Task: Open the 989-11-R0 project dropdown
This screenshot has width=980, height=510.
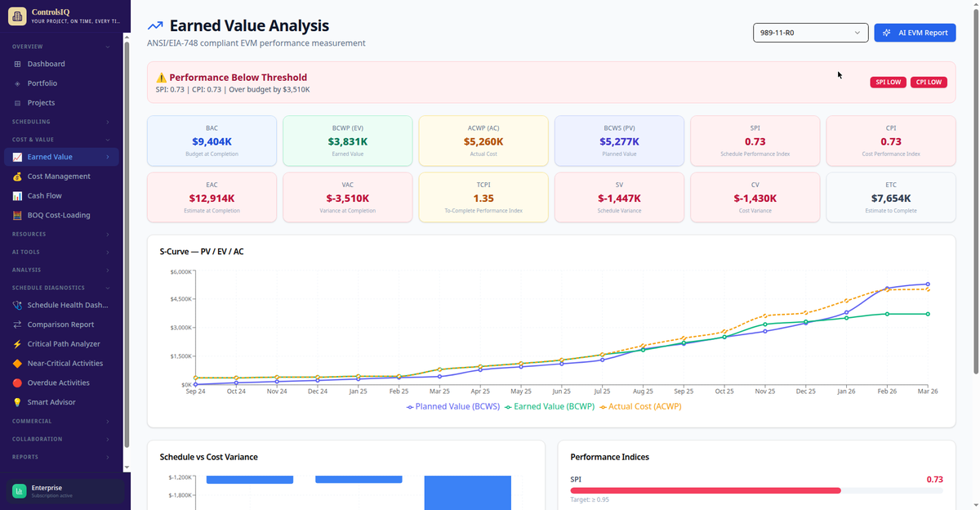Action: tap(810, 33)
